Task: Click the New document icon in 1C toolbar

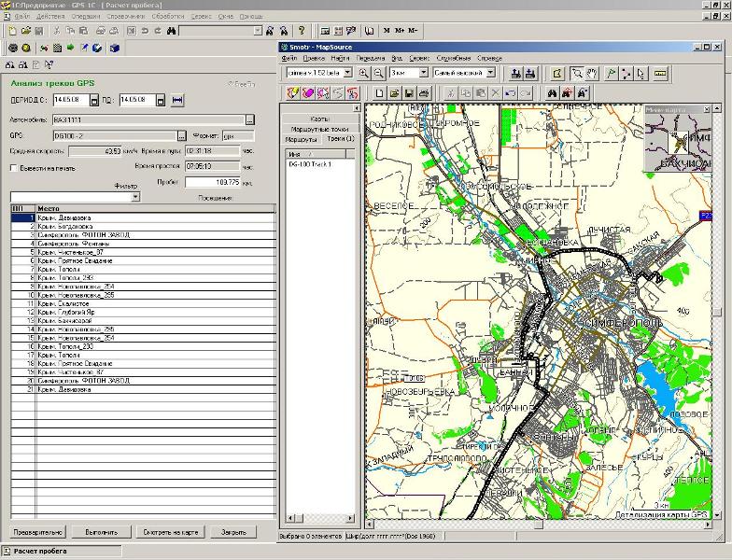Action: point(13,31)
